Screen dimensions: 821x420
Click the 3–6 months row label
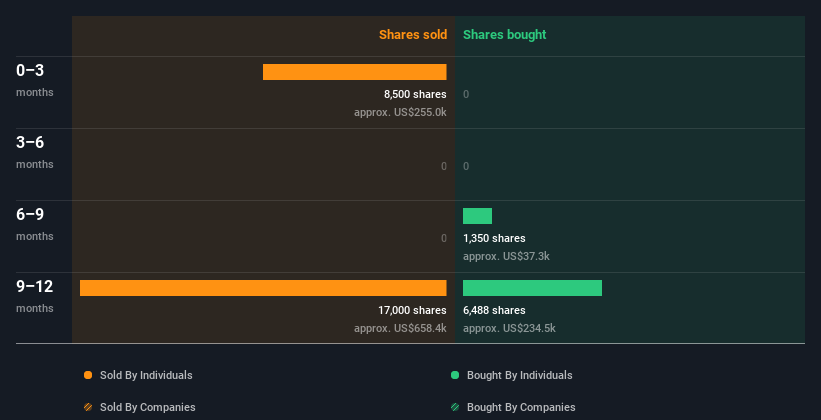[x=35, y=152]
